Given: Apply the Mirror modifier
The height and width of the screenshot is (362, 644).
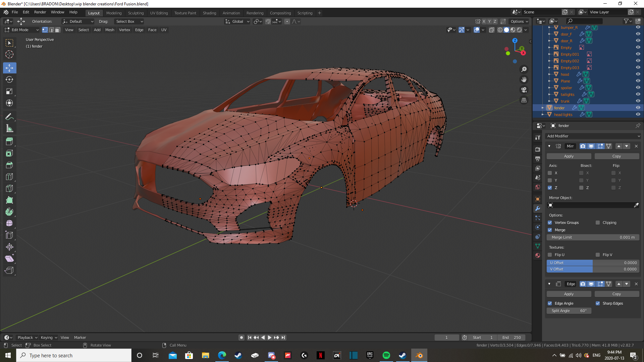Looking at the screenshot, I should point(569,156).
